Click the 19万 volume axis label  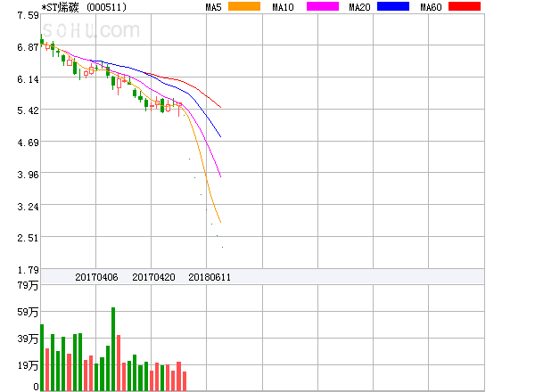click(x=28, y=366)
